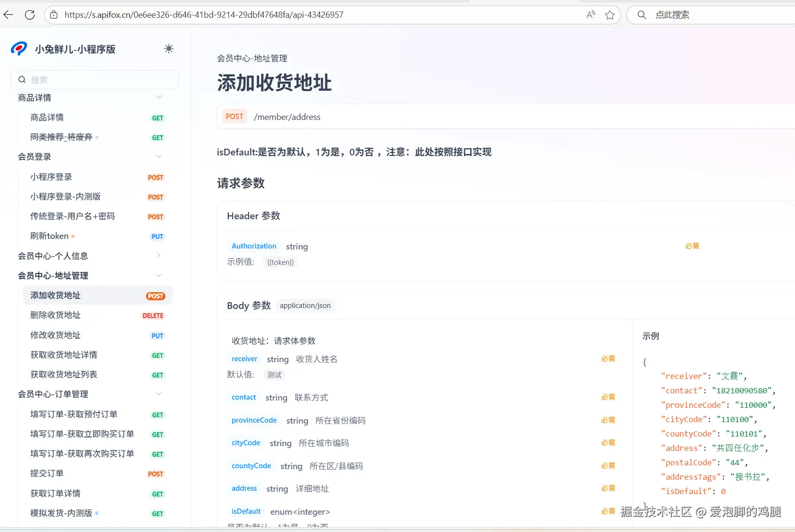The image size is (795, 532).
Task: Click the "18210090580" contact value in example
Action: click(742, 390)
